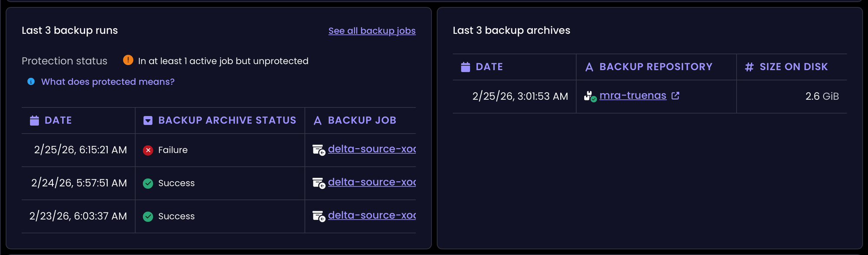868x255 pixels.
Task: Open delta-source job link from the failed run
Action: [x=372, y=149]
